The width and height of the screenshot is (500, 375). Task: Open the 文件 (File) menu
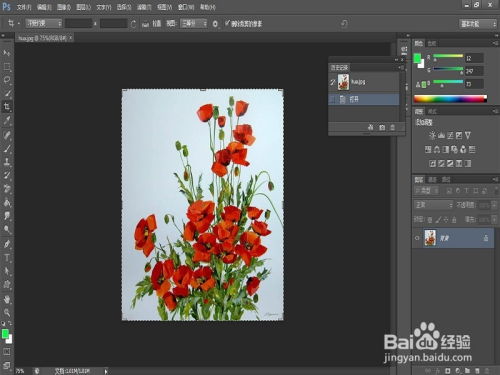click(24, 7)
